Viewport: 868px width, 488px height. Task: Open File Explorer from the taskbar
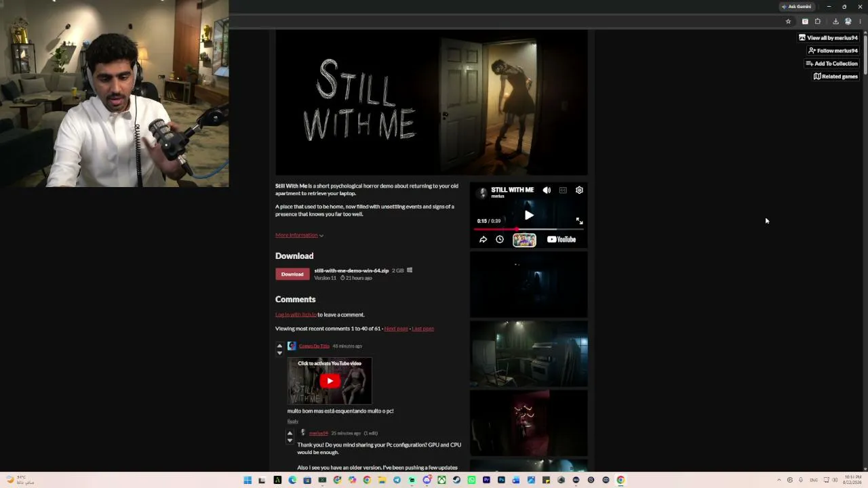[x=382, y=481]
